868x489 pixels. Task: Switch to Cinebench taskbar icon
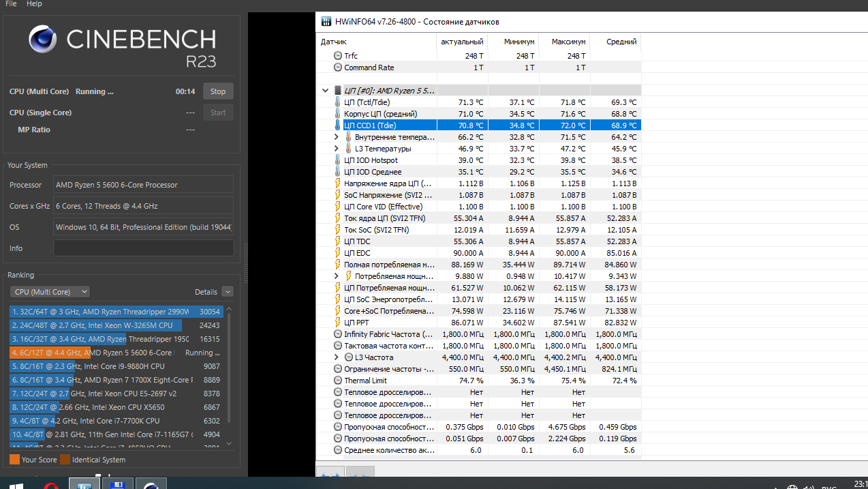coord(151,484)
